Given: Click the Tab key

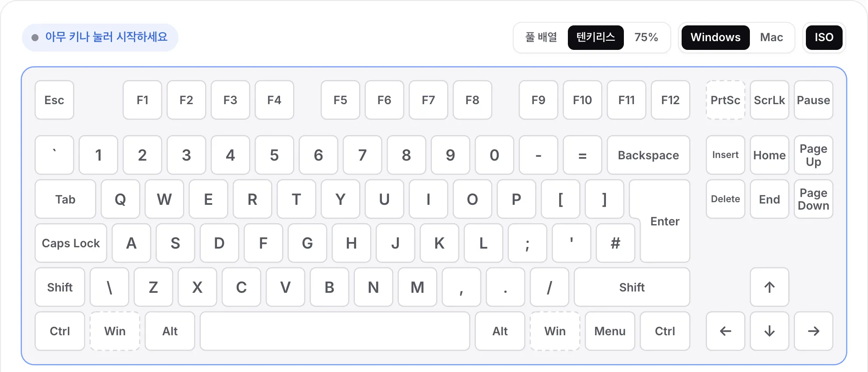Looking at the screenshot, I should click(65, 199).
